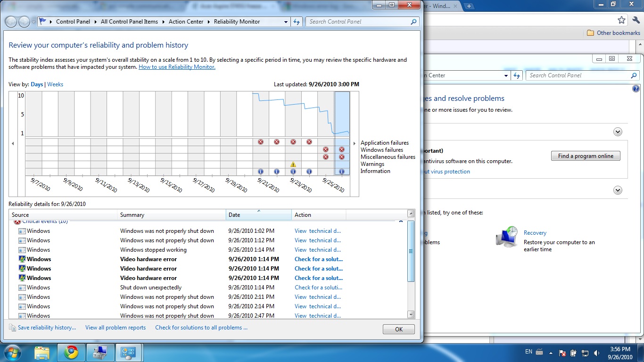Image resolution: width=644 pixels, height=362 pixels.
Task: Click the Forward button in Reliability Monitor
Action: coord(24,22)
